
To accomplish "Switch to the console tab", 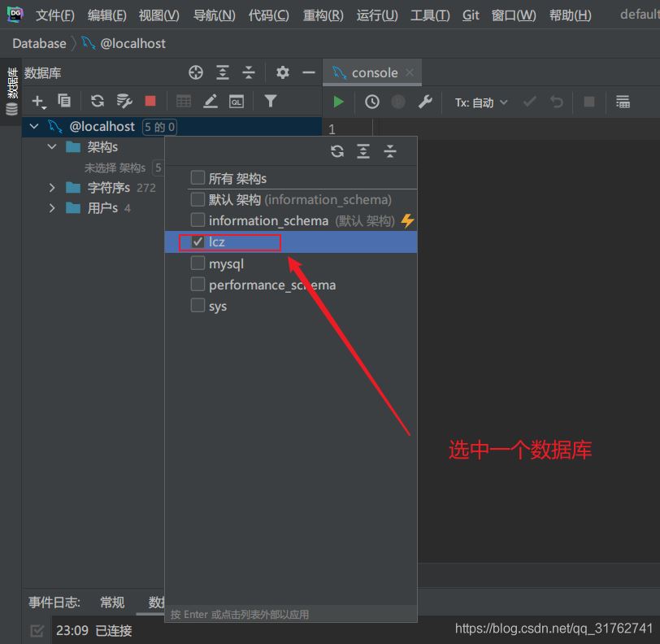I will (x=374, y=72).
